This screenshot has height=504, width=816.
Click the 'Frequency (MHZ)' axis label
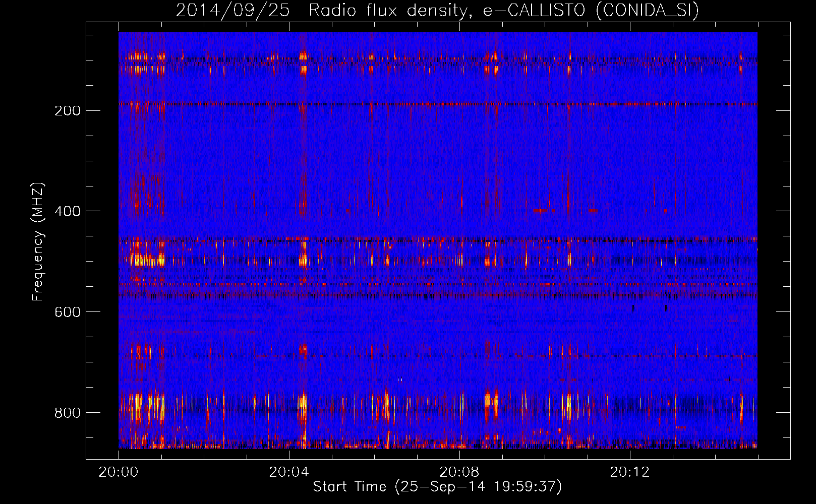38,242
